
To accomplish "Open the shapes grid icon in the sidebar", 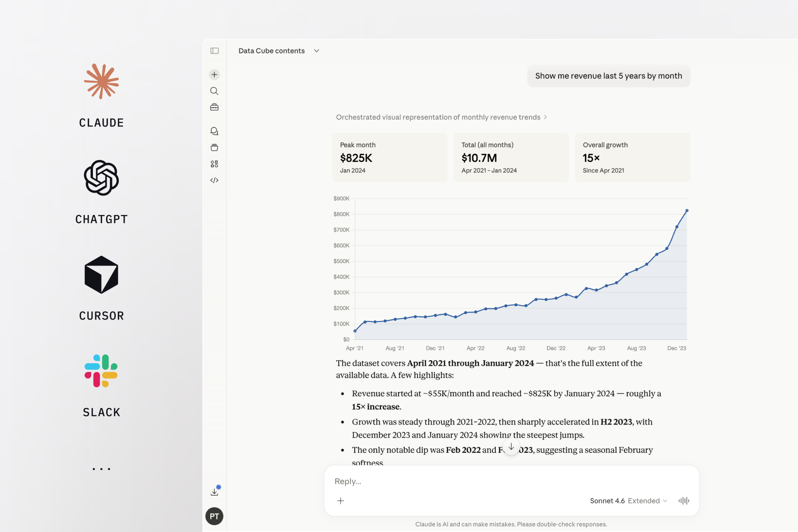I will coord(214,164).
